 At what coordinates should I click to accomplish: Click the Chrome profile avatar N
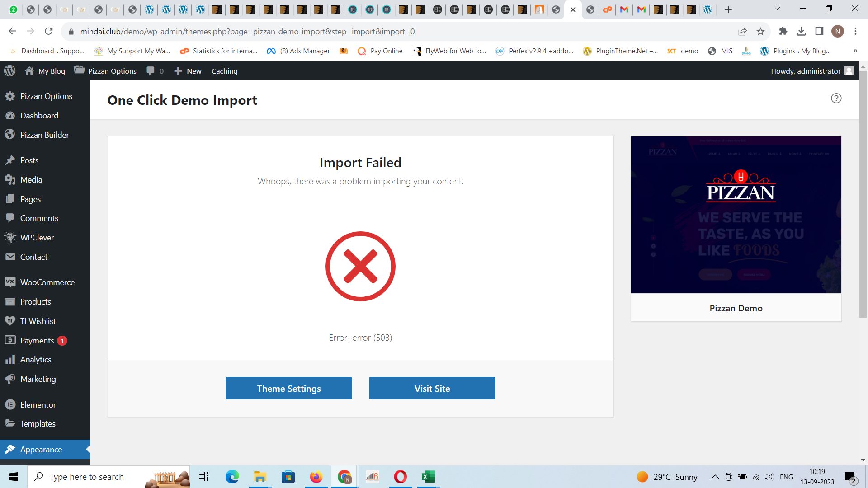837,31
